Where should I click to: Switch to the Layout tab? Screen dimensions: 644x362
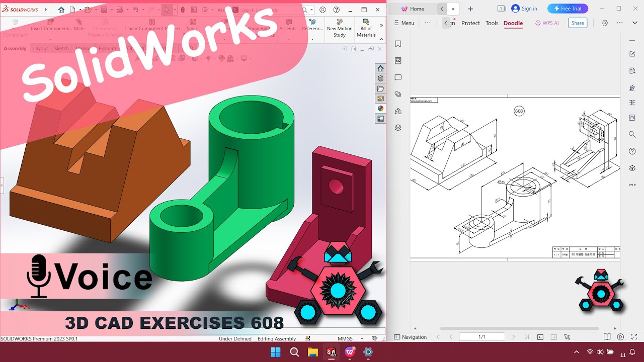tap(40, 49)
